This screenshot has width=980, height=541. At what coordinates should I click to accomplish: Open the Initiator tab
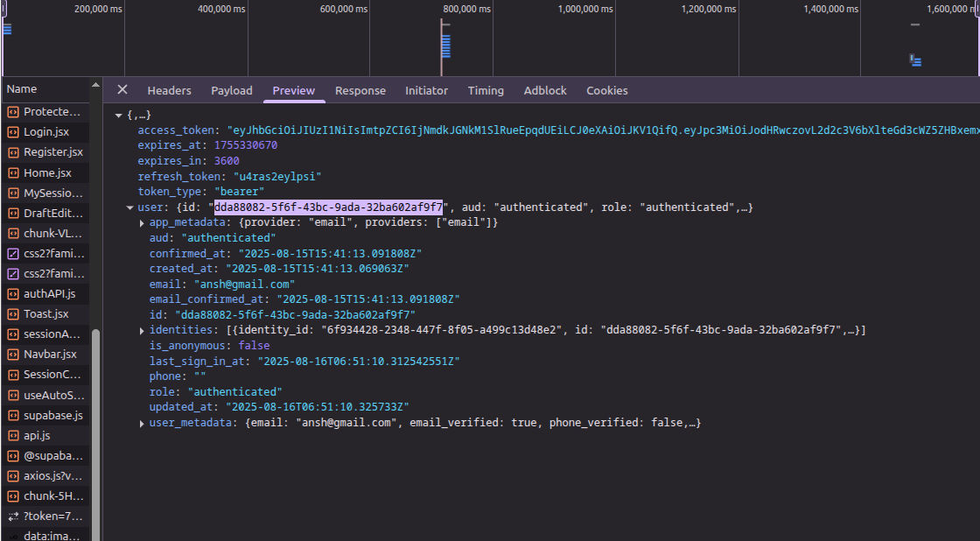click(426, 91)
